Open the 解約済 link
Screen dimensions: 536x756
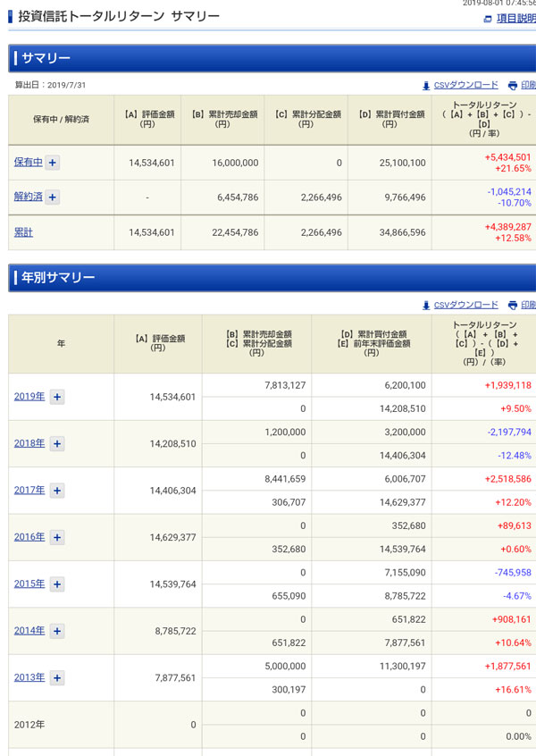point(28,197)
